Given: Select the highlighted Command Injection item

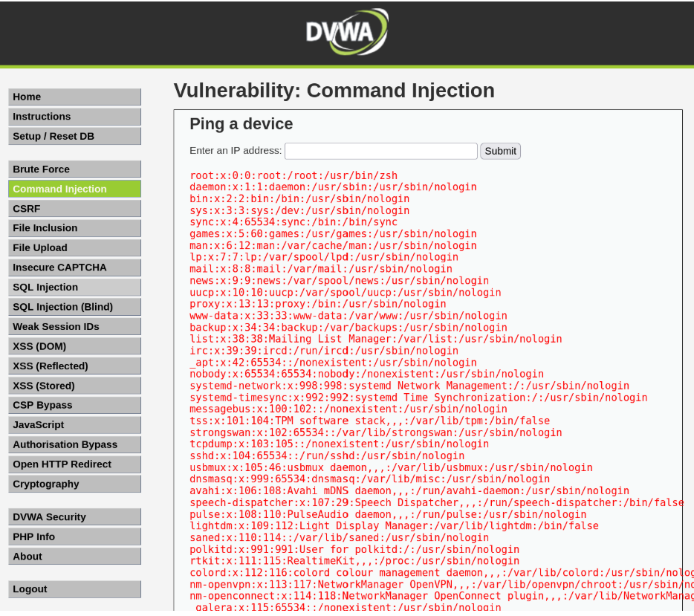Looking at the screenshot, I should coord(74,189).
